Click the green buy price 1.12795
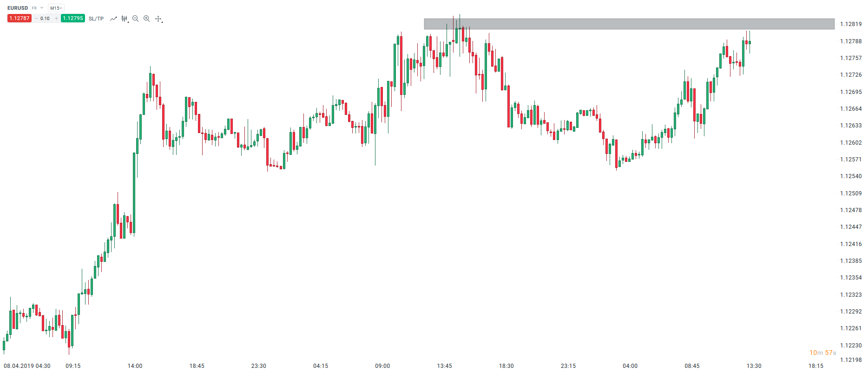868x373 pixels. (73, 19)
